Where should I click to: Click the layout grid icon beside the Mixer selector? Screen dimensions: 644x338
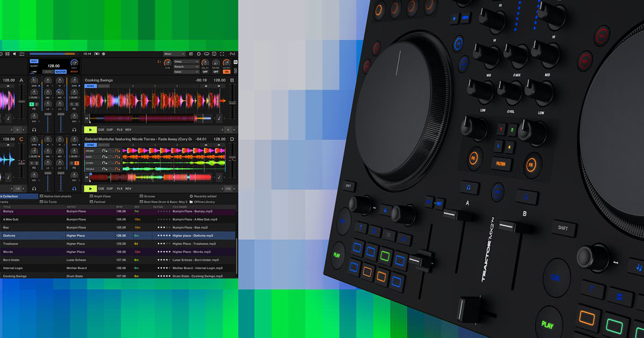pos(191,54)
